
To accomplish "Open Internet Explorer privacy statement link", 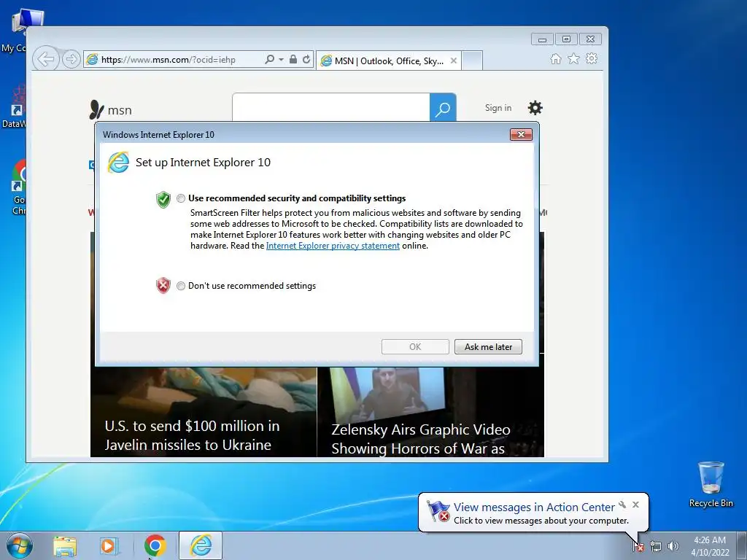I will point(333,246).
